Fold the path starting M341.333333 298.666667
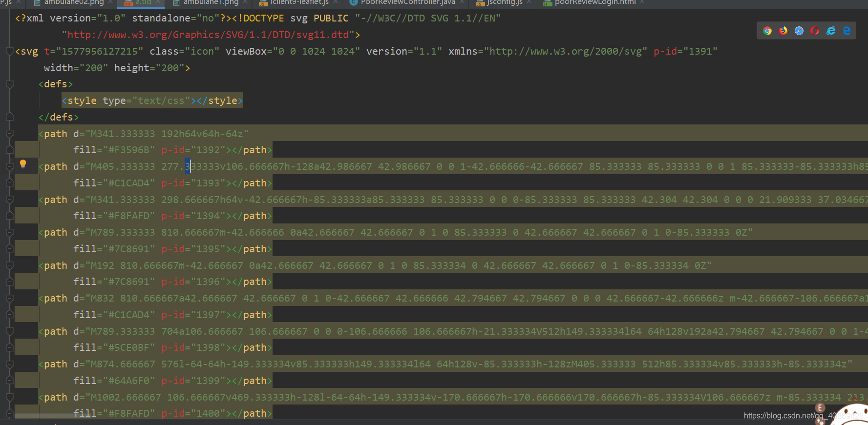868x425 pixels. (9, 200)
